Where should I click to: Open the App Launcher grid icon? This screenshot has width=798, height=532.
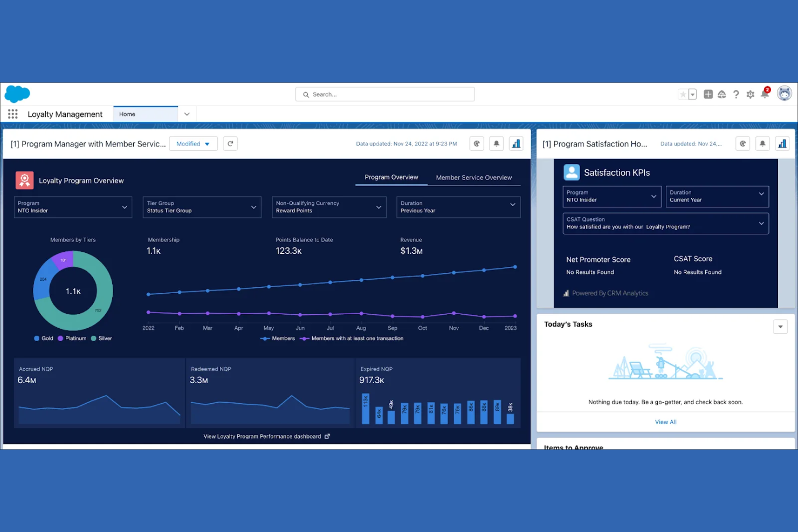click(x=13, y=114)
